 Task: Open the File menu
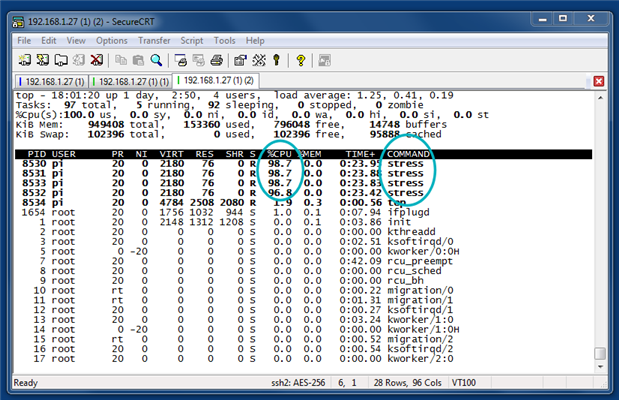[24, 41]
